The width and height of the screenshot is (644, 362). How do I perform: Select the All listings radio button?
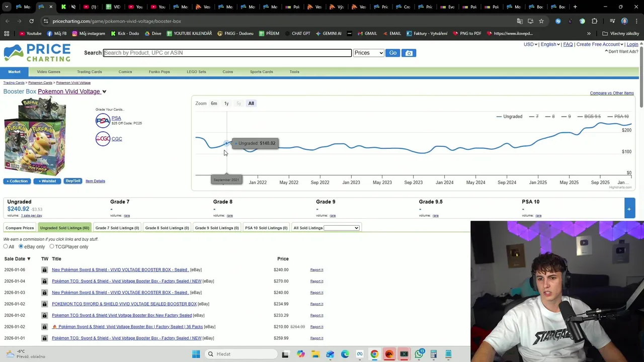click(6, 246)
